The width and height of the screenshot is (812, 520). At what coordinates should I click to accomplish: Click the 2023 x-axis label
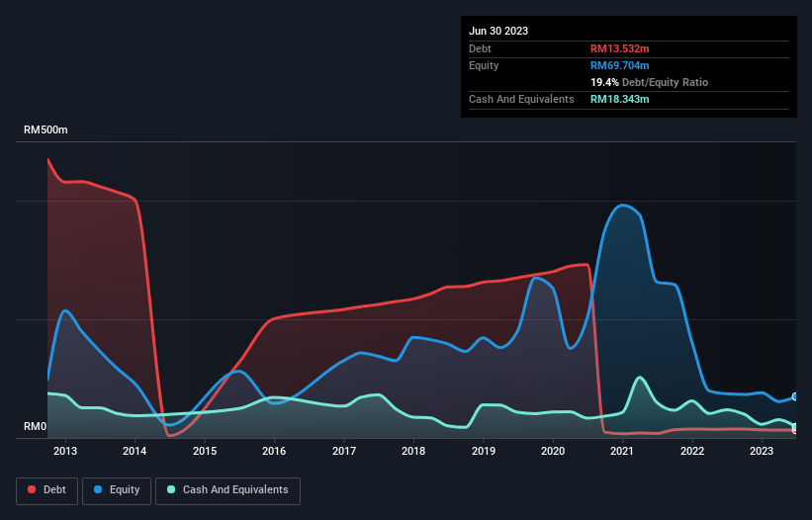[762, 451]
